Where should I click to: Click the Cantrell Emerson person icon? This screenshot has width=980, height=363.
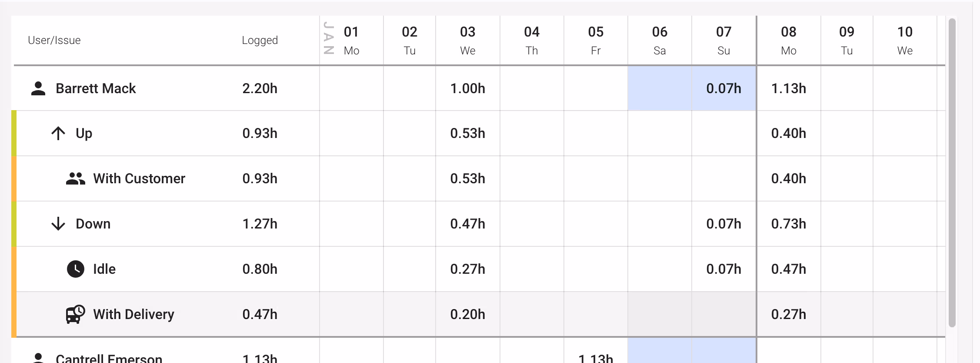(x=38, y=358)
